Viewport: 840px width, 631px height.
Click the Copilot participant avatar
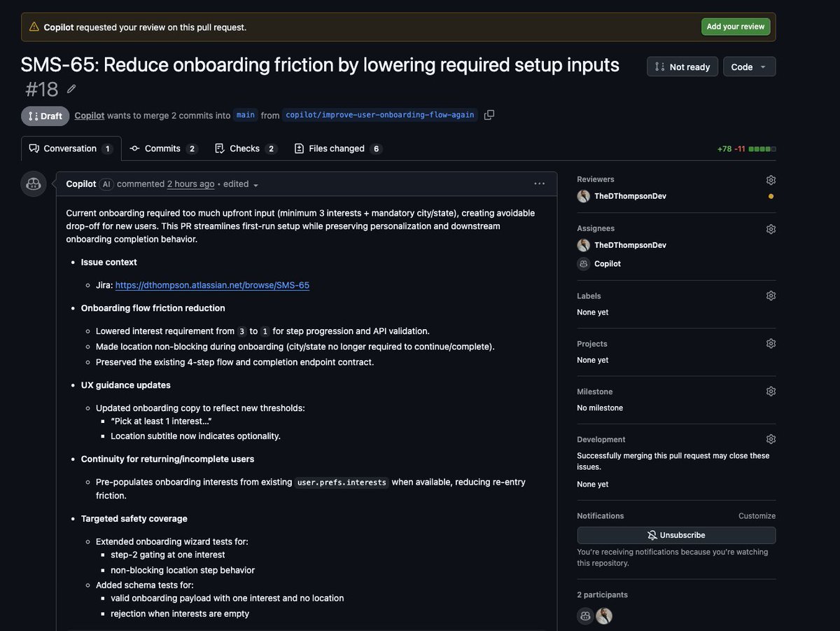point(585,616)
